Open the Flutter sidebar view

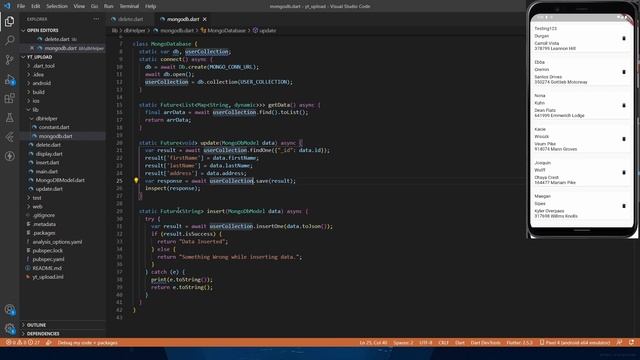[9, 137]
